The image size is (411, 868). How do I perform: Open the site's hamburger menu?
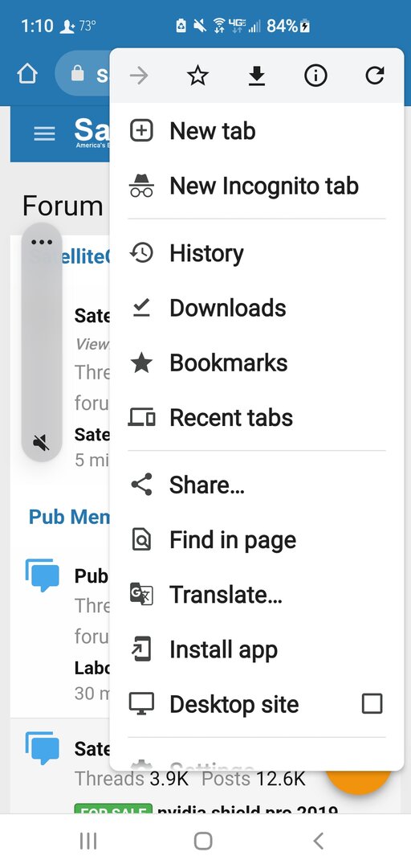point(45,134)
